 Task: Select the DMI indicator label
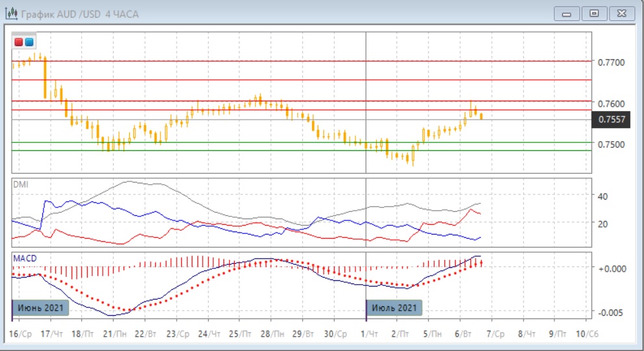pos(20,184)
